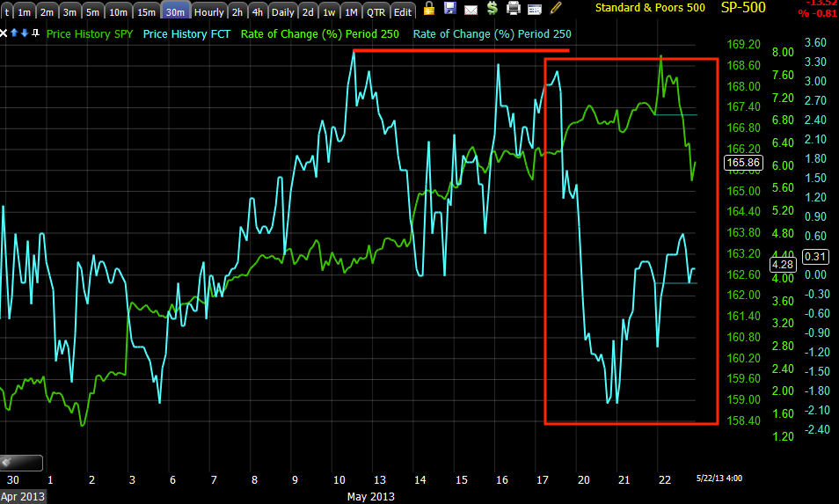Click the active 30m timeframe tab

pyautogui.click(x=176, y=11)
